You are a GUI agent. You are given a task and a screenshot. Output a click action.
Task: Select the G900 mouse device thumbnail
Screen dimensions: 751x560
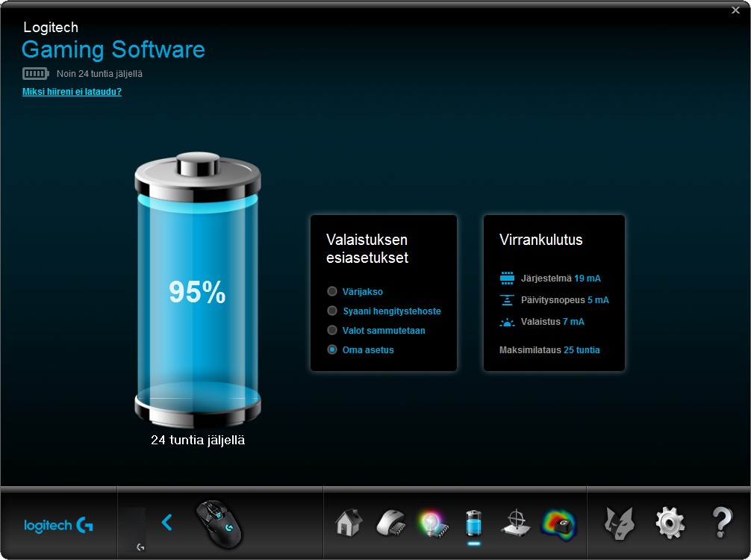tap(219, 523)
